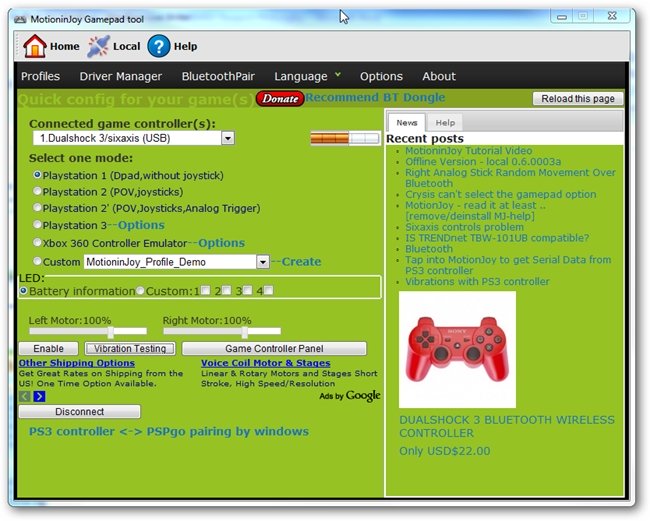Viewport: 650px width, 521px height.
Task: Switch to the News tab
Action: (x=407, y=123)
